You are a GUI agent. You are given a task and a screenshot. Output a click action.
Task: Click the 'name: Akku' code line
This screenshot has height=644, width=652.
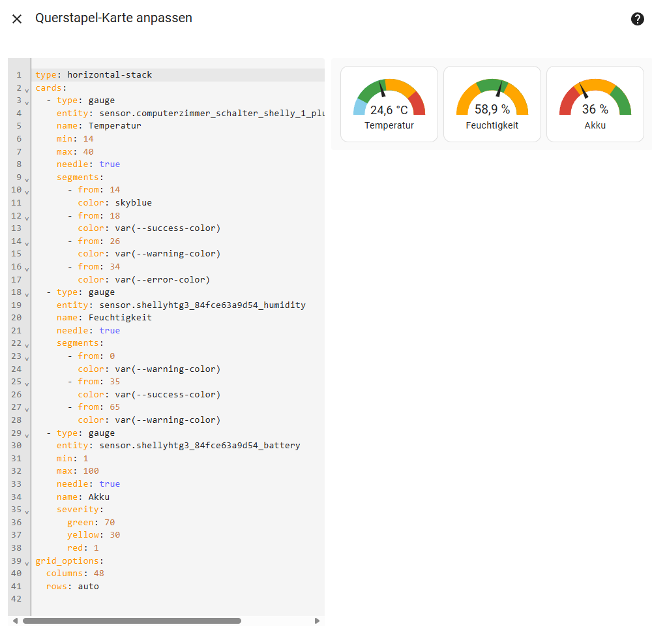83,497
